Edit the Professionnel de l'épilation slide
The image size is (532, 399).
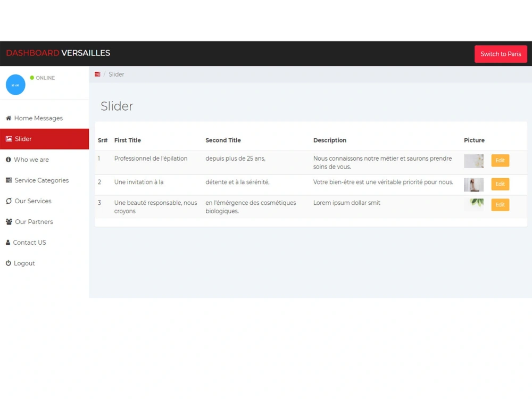tap(500, 161)
